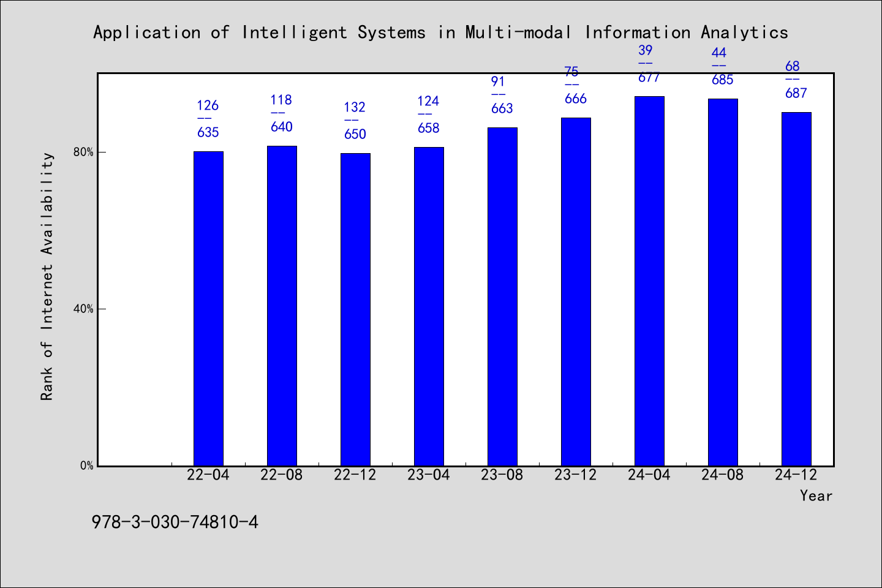The image size is (882, 588).
Task: Click the x-axis tick label '24-08'
Action: click(723, 475)
